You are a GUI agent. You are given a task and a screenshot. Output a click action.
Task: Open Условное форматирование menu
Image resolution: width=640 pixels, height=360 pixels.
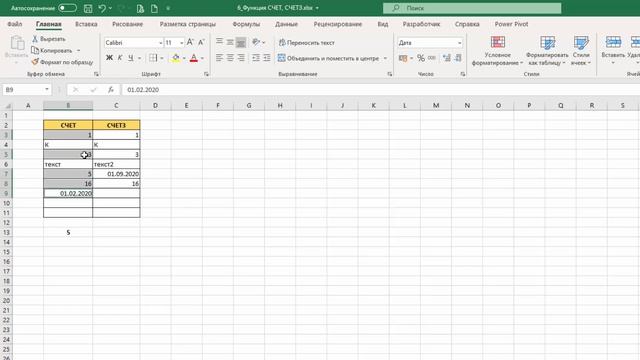[x=497, y=51]
